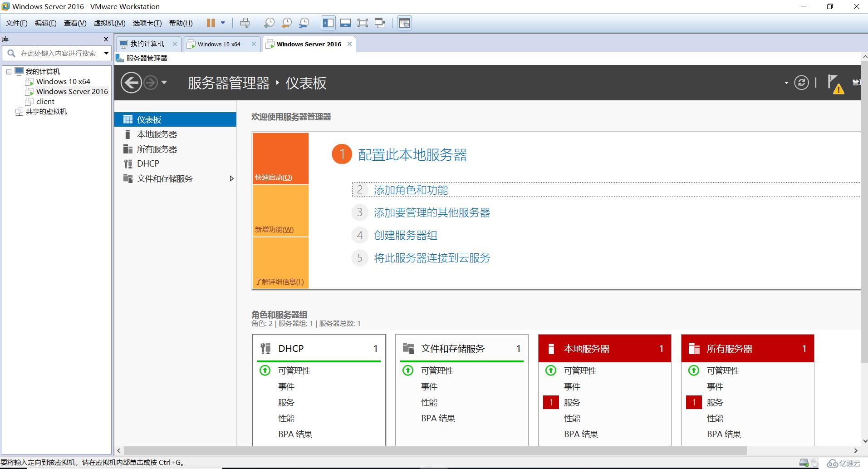Open the 虚拟机(M) menu
The image size is (868, 469).
tap(109, 23)
